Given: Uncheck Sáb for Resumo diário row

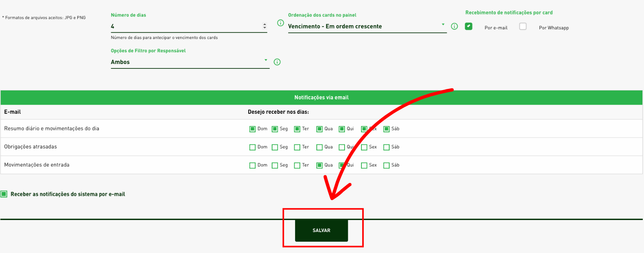Looking at the screenshot, I should point(386,129).
